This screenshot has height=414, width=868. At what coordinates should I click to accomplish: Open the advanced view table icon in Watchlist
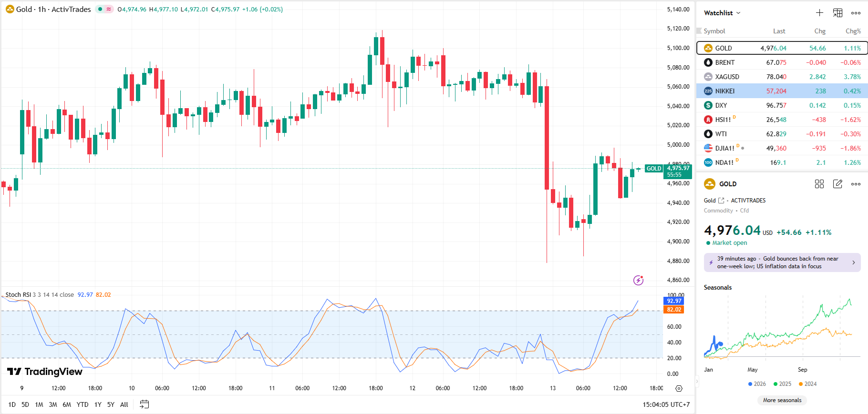pyautogui.click(x=837, y=13)
